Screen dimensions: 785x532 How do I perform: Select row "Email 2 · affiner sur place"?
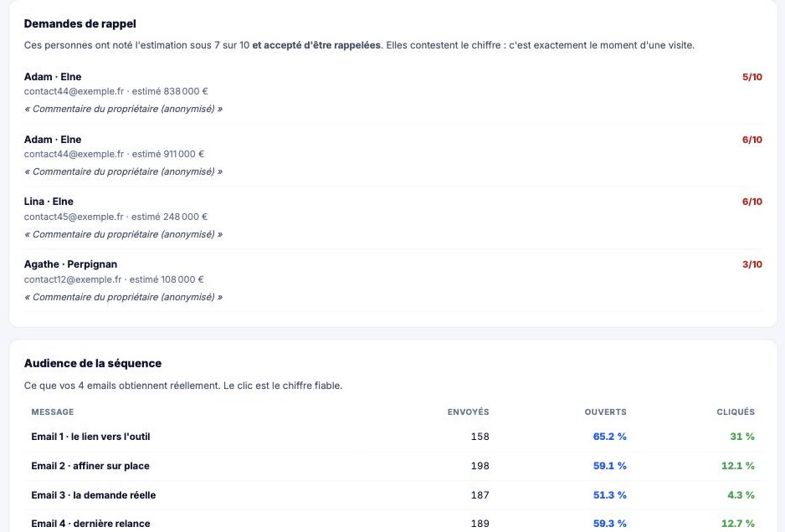(393, 466)
